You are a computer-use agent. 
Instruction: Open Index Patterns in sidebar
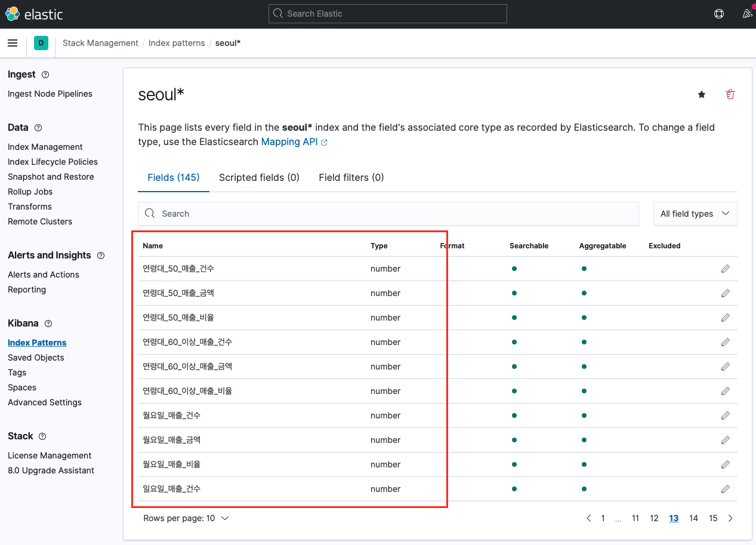[x=37, y=343]
